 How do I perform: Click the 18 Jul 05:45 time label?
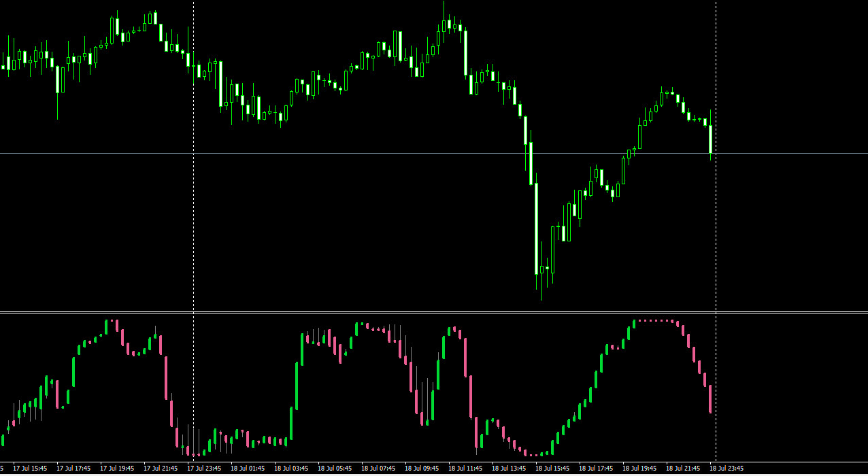pos(335,469)
